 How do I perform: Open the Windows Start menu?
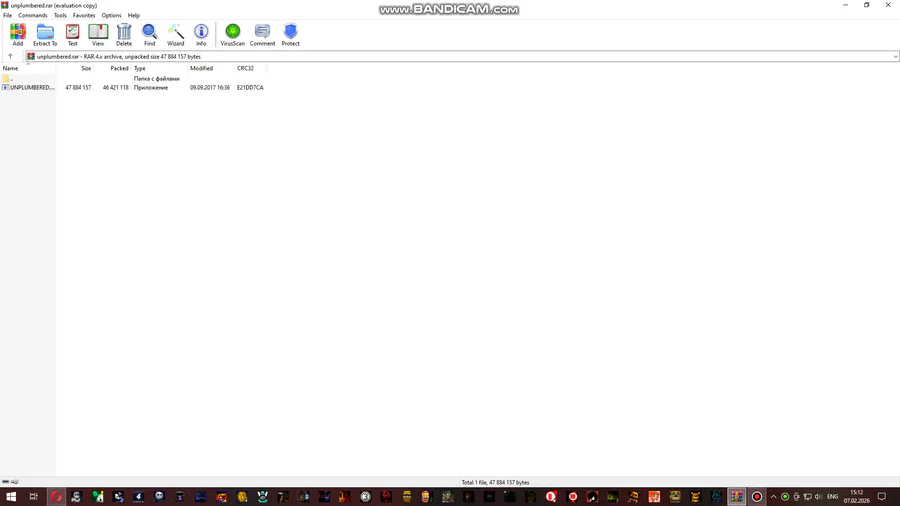[x=11, y=497]
